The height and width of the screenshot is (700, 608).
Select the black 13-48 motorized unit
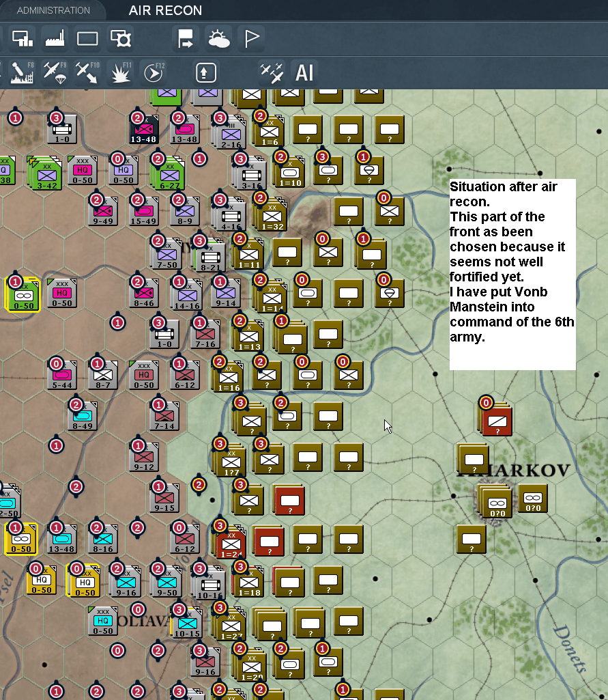click(144, 130)
